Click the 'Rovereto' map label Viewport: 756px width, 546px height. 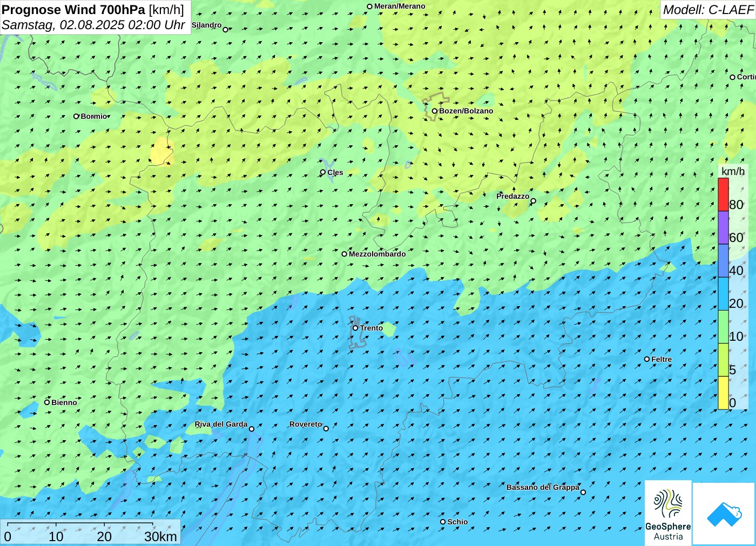tap(306, 424)
